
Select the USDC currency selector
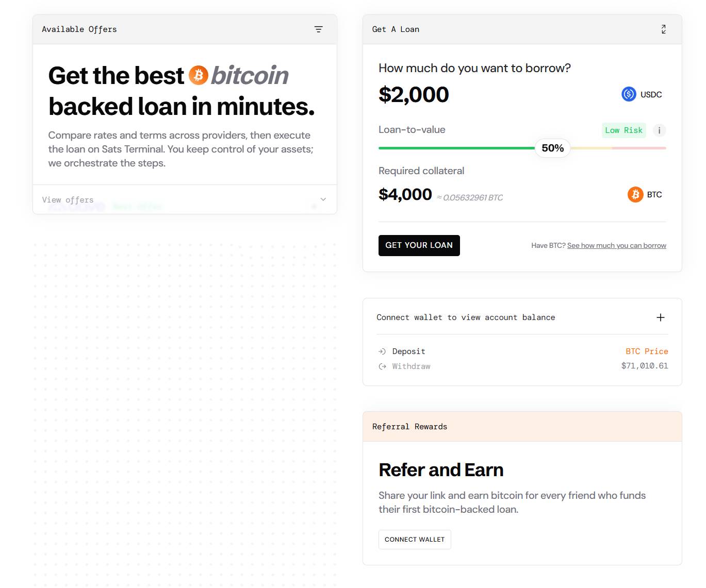(641, 94)
